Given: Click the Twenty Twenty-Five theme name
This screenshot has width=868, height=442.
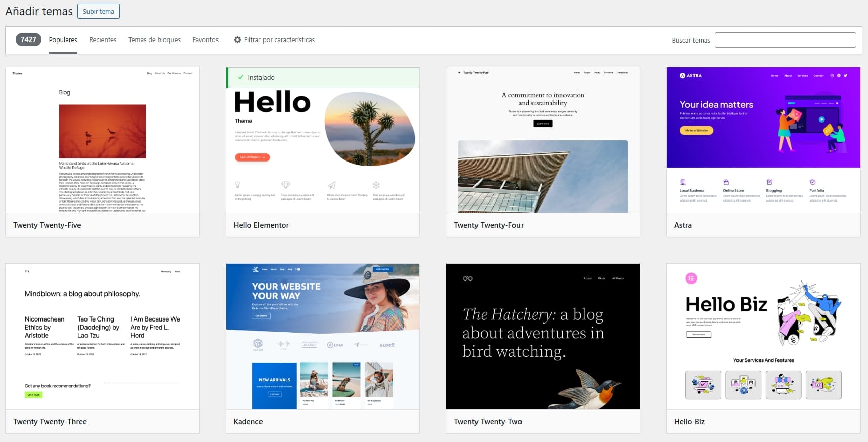Looking at the screenshot, I should click(x=47, y=225).
